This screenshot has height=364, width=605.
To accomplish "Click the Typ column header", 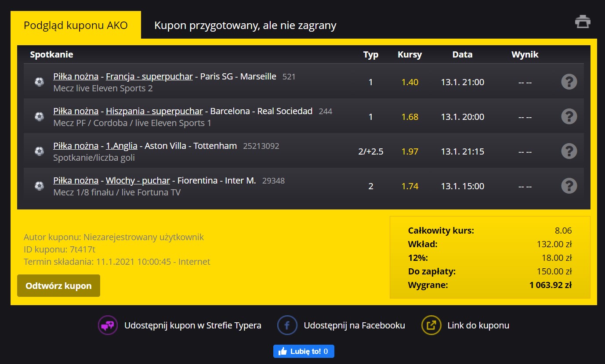I will [x=371, y=54].
